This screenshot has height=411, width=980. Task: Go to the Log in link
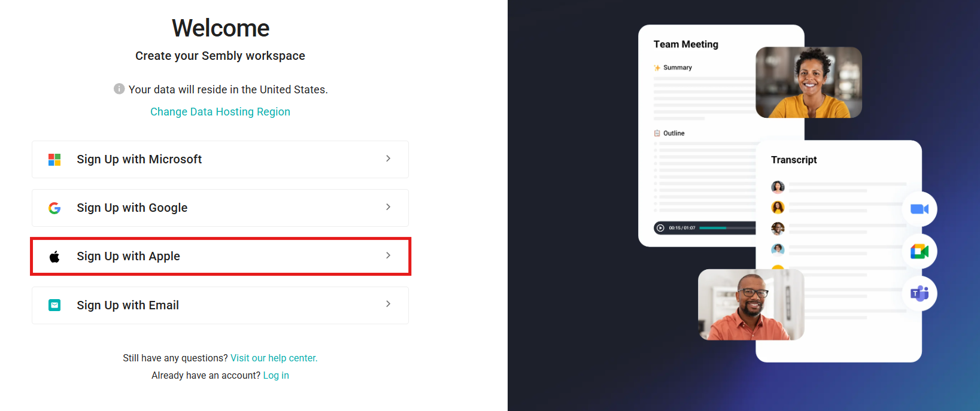pos(276,375)
